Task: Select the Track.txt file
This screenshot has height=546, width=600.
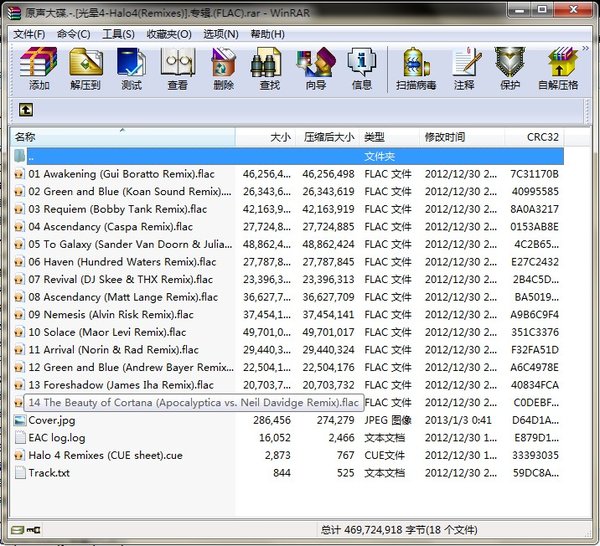Action: pyautogui.click(x=288, y=473)
